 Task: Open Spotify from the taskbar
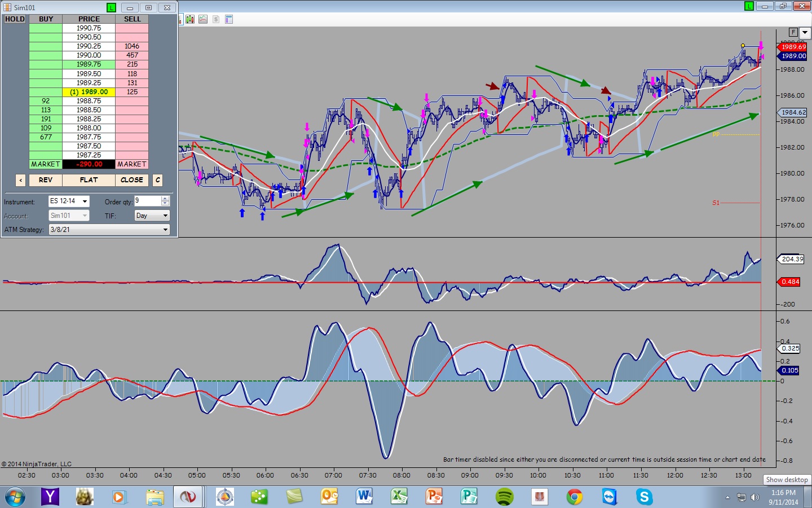tap(505, 497)
